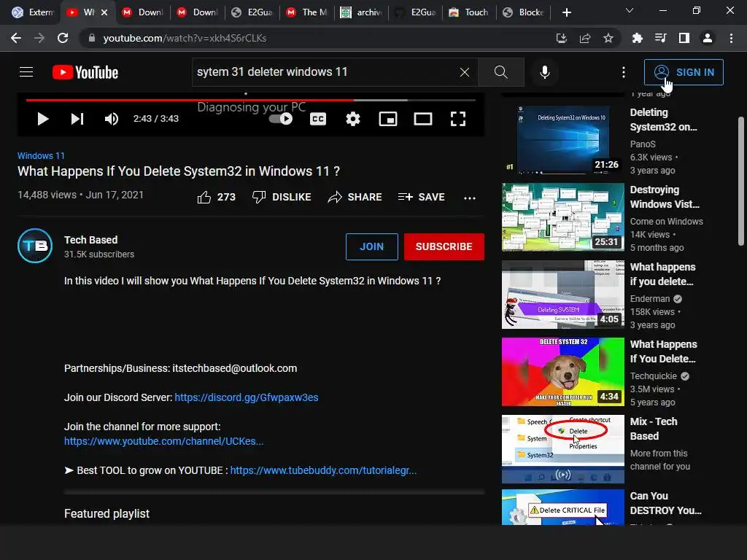Viewport: 747px width, 560px height.
Task: Open the Mix - Tech Based thumbnail
Action: click(x=562, y=449)
